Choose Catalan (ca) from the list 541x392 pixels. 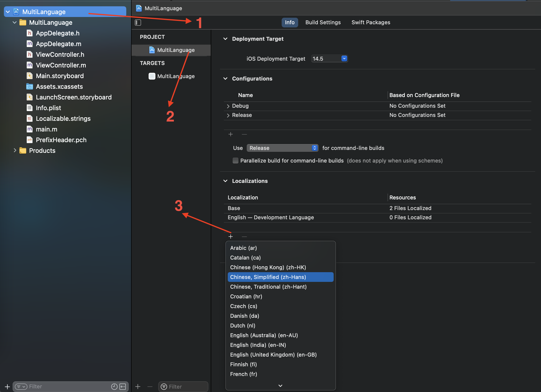(280, 258)
